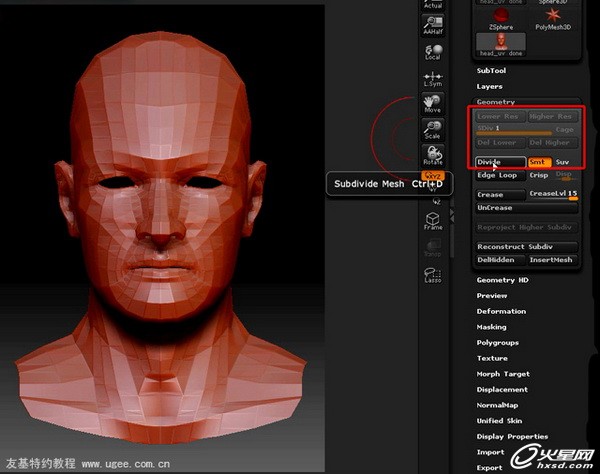Click Reconstruct Subdiv button
Screen dimensions: 600x474
point(527,247)
